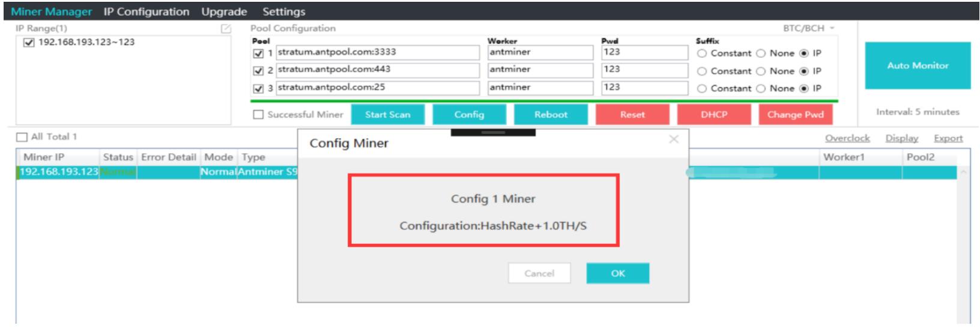Toggle the 192.168.193.123~123 range checkbox

[x=29, y=43]
